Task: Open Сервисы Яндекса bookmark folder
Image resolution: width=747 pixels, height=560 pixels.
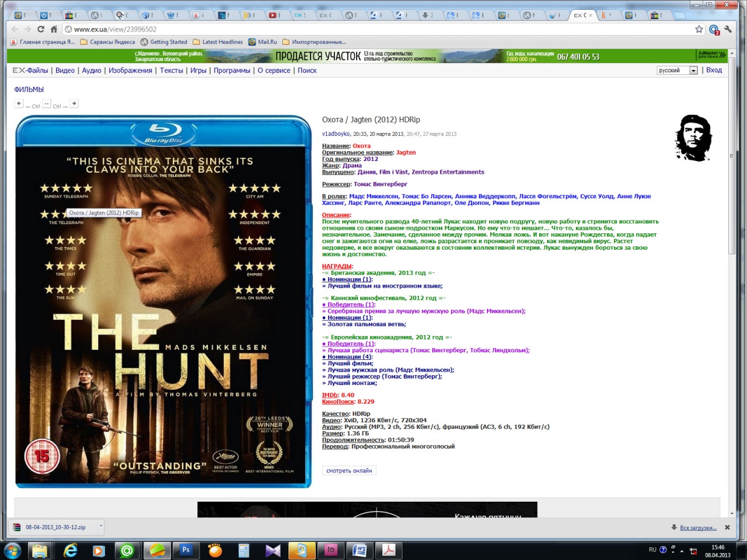Action: (107, 42)
